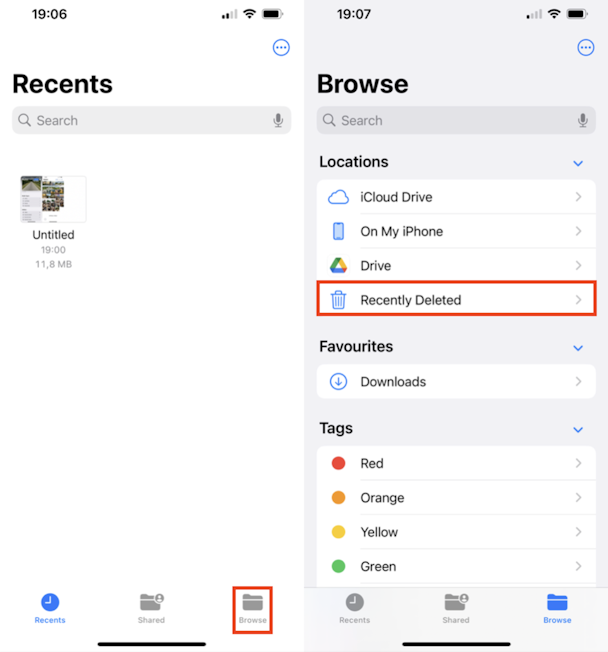Open the Downloads favourite folder
Screen dimensions: 608x652
pyautogui.click(x=456, y=381)
